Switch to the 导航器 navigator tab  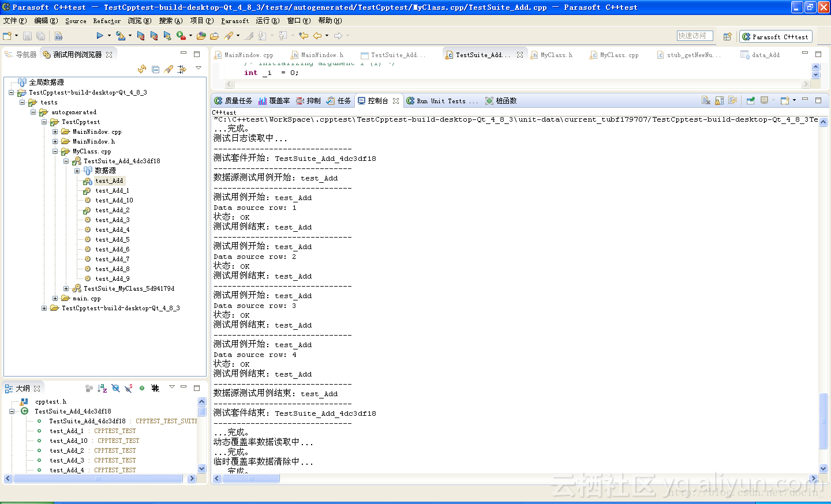(x=21, y=54)
